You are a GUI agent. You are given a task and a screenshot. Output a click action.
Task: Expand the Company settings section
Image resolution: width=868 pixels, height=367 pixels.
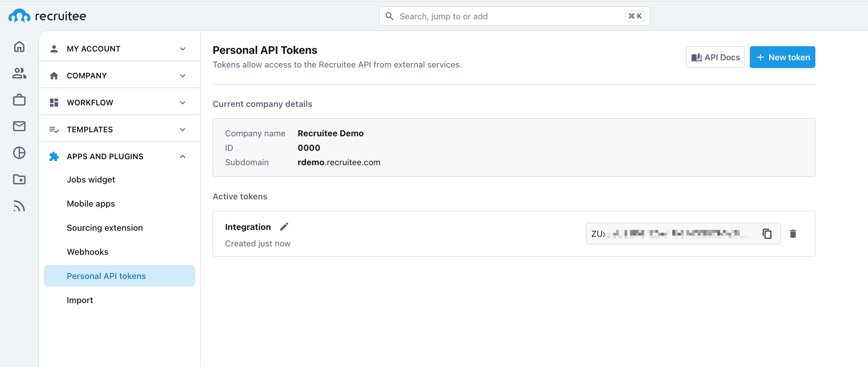click(119, 76)
